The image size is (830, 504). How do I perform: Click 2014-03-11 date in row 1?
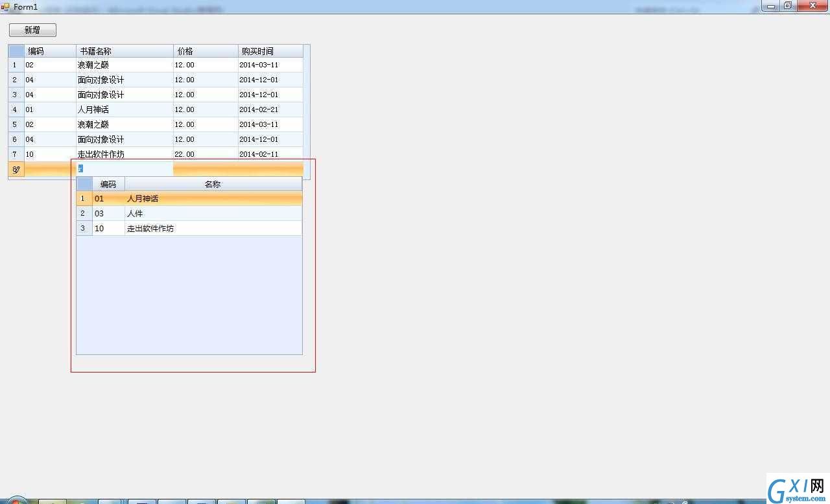pos(270,65)
